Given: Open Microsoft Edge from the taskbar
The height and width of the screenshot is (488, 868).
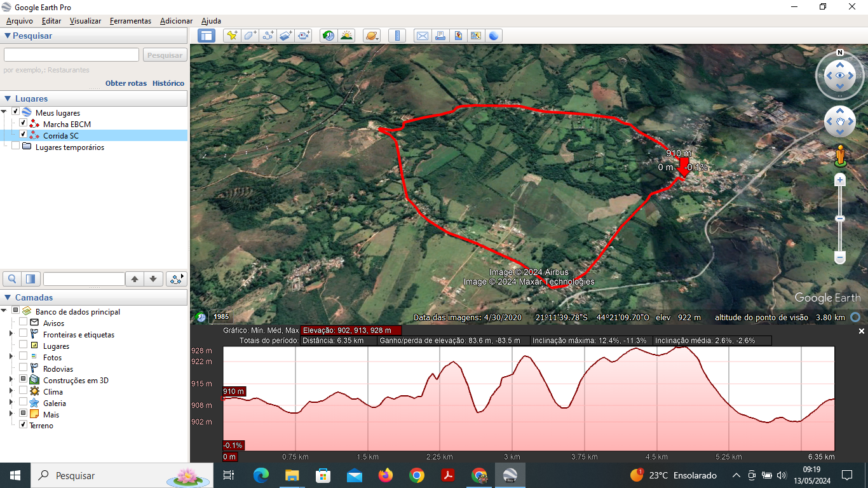Looking at the screenshot, I should pos(261,475).
